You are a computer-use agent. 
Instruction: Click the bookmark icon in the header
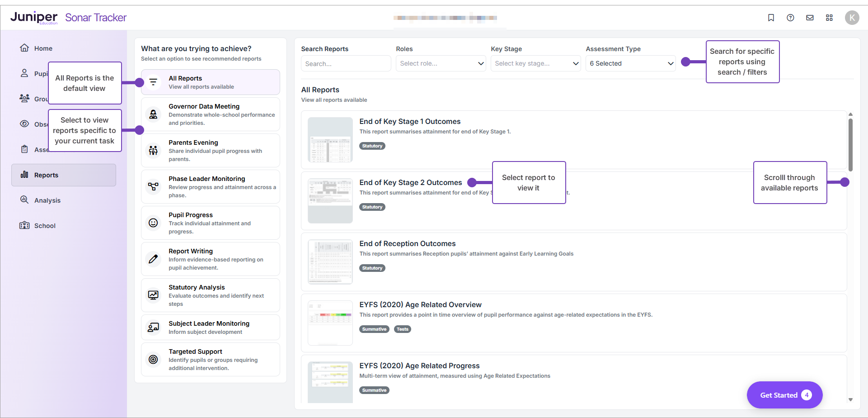(771, 18)
